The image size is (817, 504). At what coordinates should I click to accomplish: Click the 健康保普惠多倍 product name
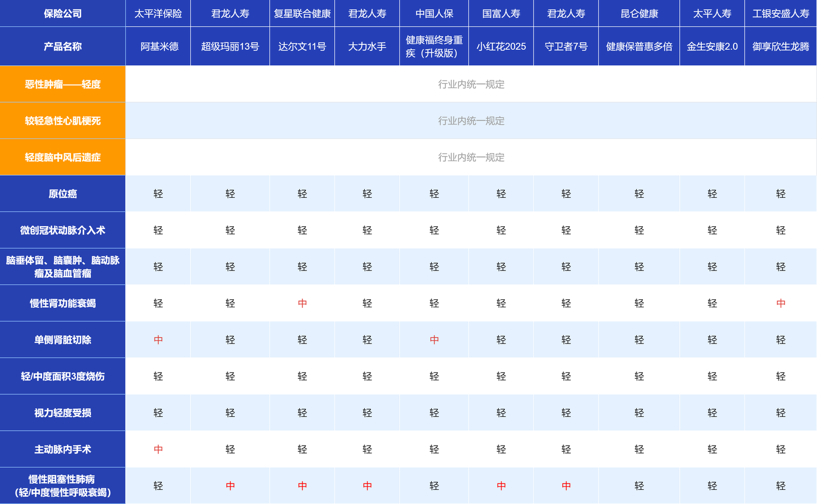(639, 46)
